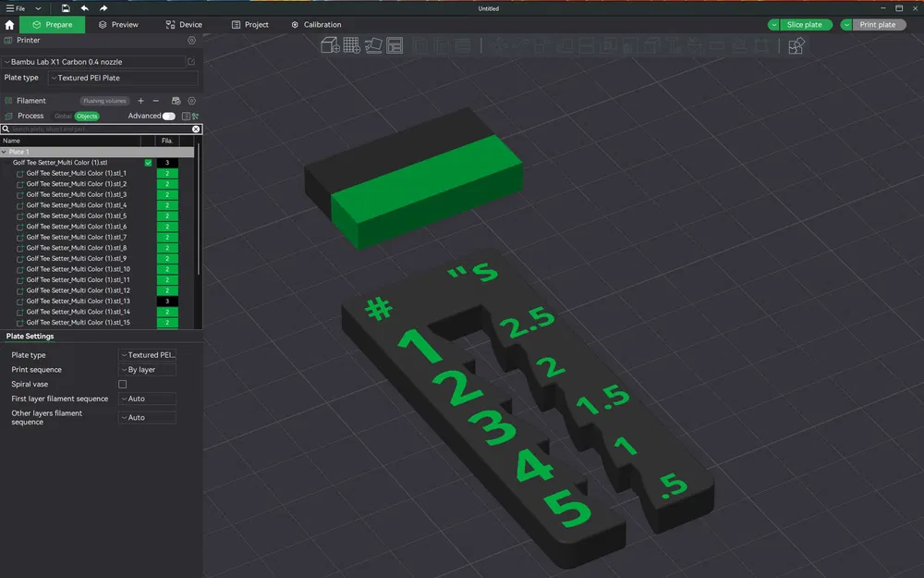Click the Process section icon

pyautogui.click(x=8, y=117)
